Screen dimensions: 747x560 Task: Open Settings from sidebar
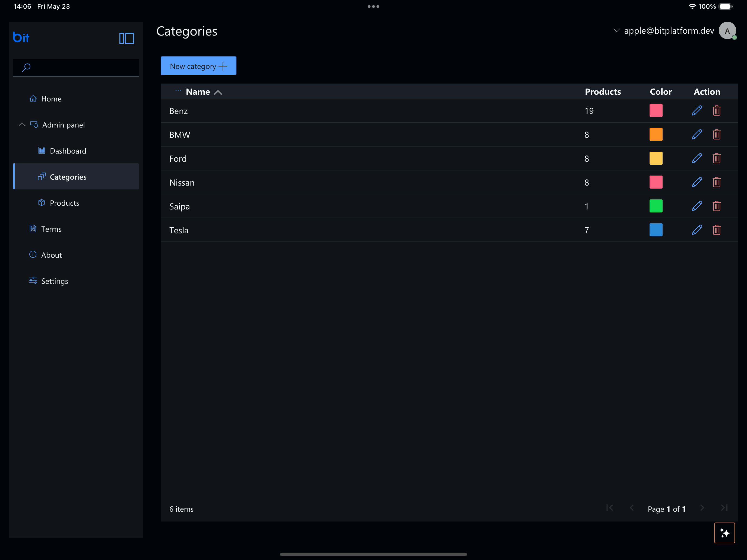point(76,281)
